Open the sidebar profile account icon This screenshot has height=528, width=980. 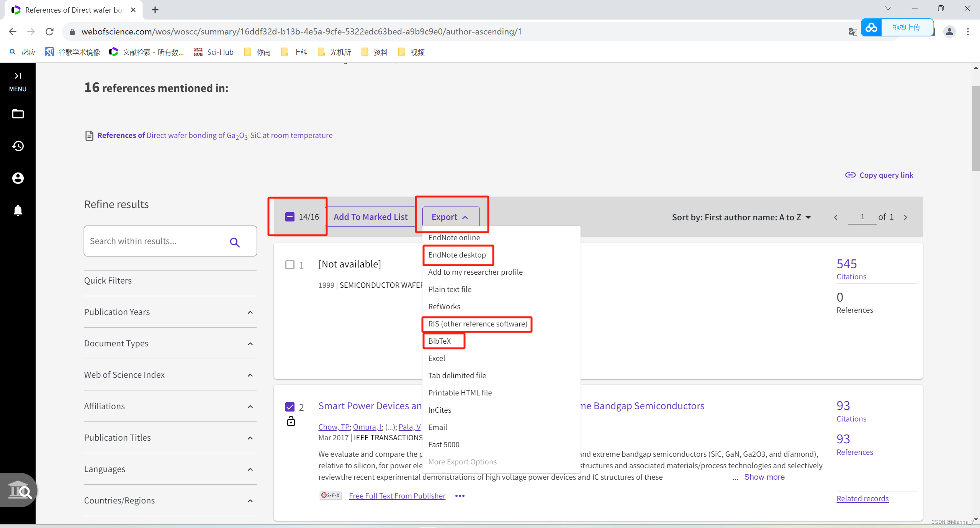pyautogui.click(x=18, y=178)
